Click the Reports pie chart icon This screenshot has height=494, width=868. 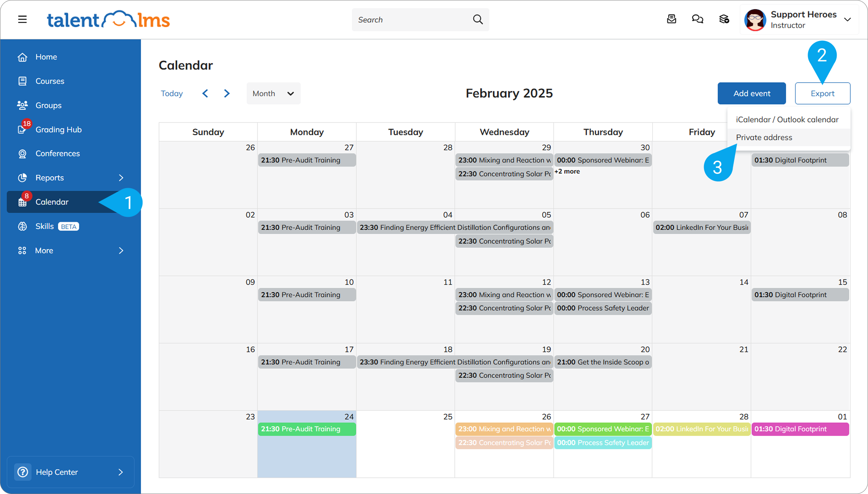(22, 178)
